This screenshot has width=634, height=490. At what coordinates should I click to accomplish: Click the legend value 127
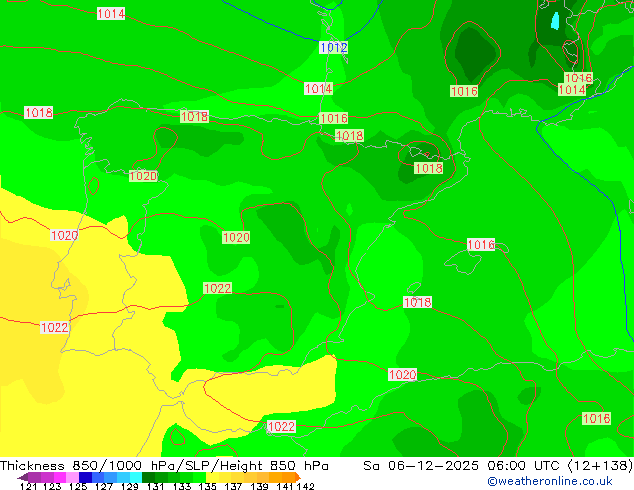point(104,486)
